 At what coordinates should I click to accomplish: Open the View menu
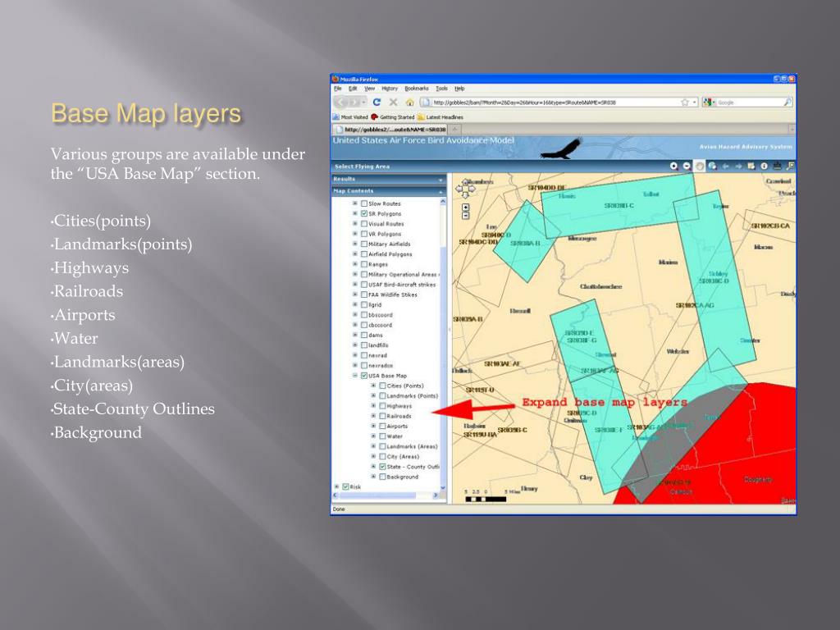pos(370,89)
